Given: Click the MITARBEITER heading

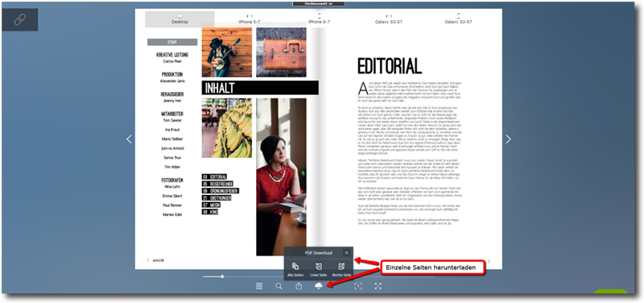Looking at the screenshot, I should tap(172, 114).
